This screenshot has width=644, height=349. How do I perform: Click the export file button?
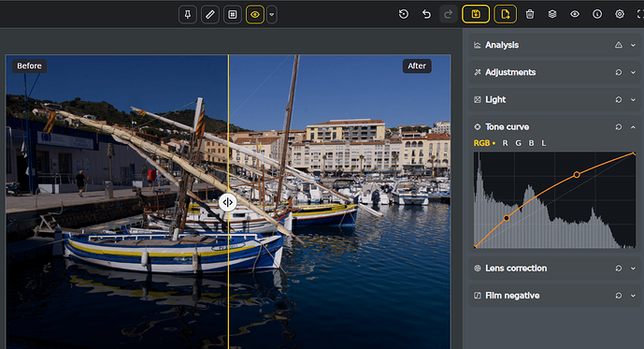(505, 14)
